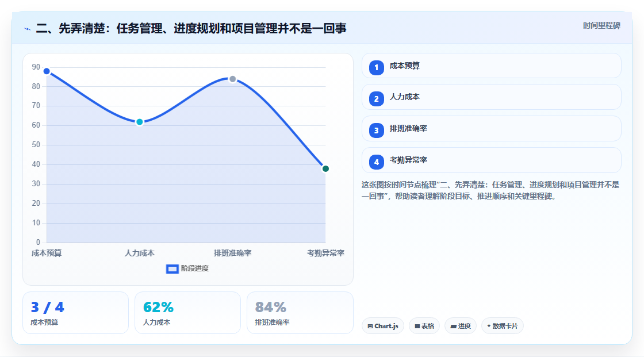The height and width of the screenshot is (357, 644).
Task: Click the gray data point at 排班准确率
Action: pyautogui.click(x=232, y=79)
